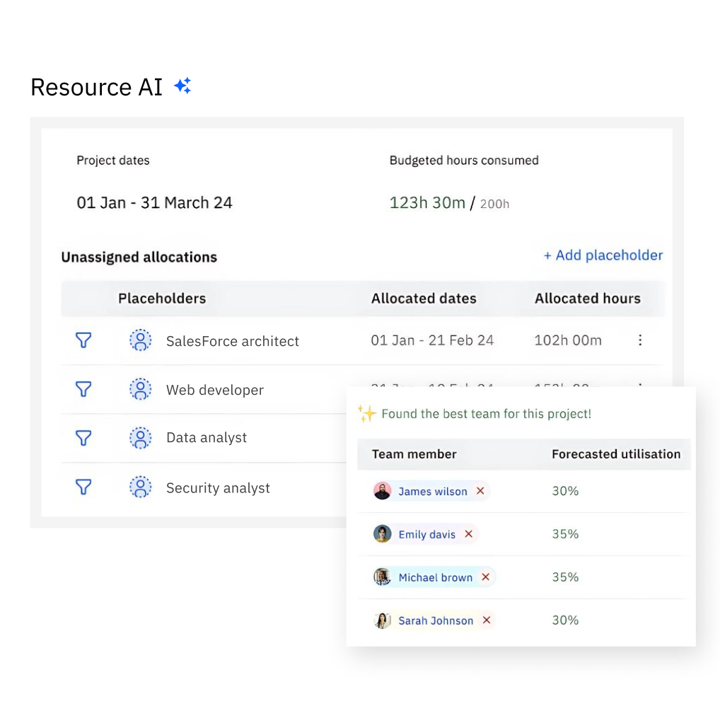This screenshot has width=720, height=728.
Task: Click the Add placeholder link
Action: click(x=603, y=255)
